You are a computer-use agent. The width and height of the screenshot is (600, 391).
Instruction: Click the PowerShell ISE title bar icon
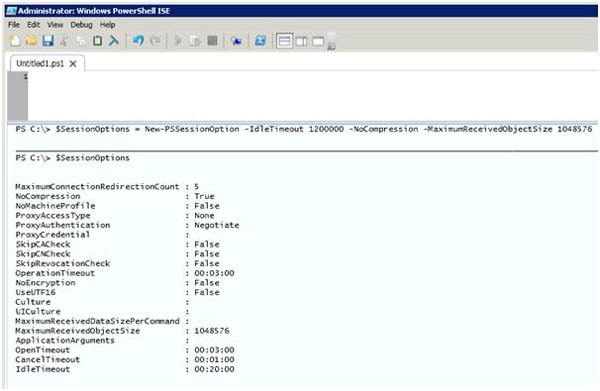click(11, 11)
